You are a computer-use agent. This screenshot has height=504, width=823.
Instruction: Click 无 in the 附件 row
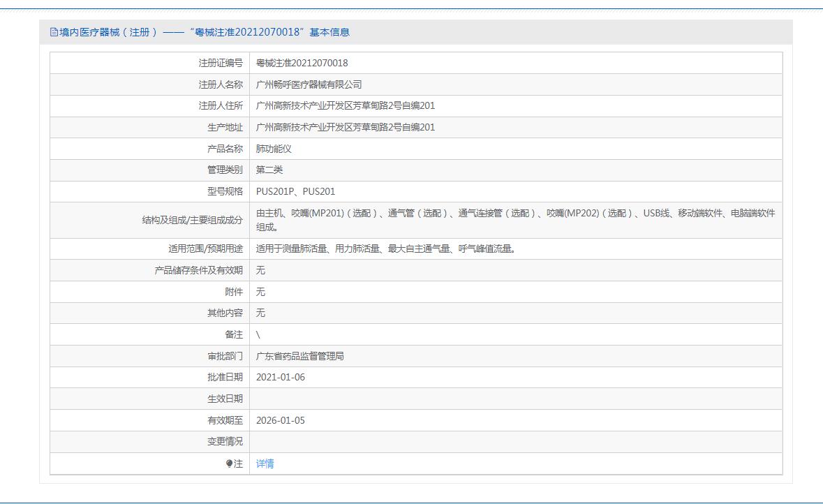(260, 292)
